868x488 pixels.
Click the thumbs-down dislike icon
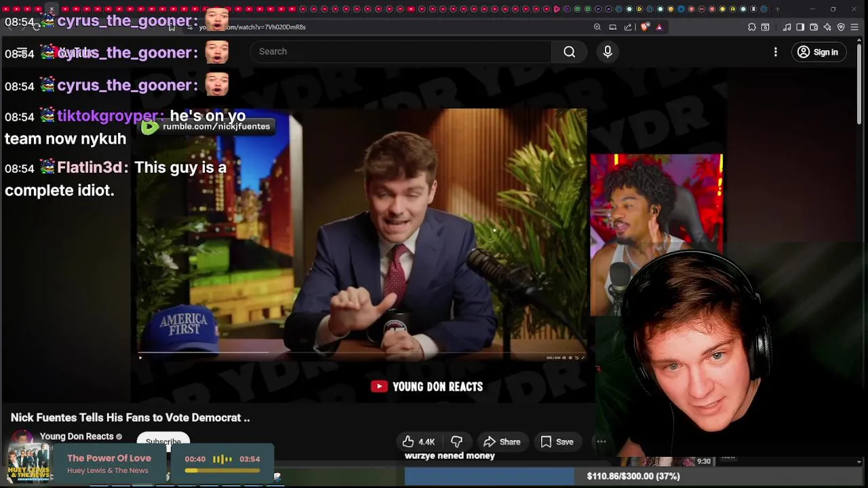(x=457, y=442)
